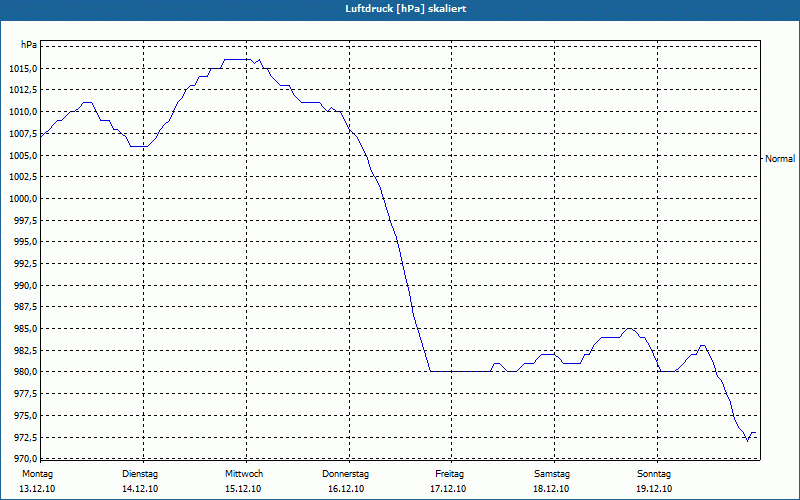Click the 972,5 y-axis value
Viewport: 800px width, 500px height.
coord(26,437)
